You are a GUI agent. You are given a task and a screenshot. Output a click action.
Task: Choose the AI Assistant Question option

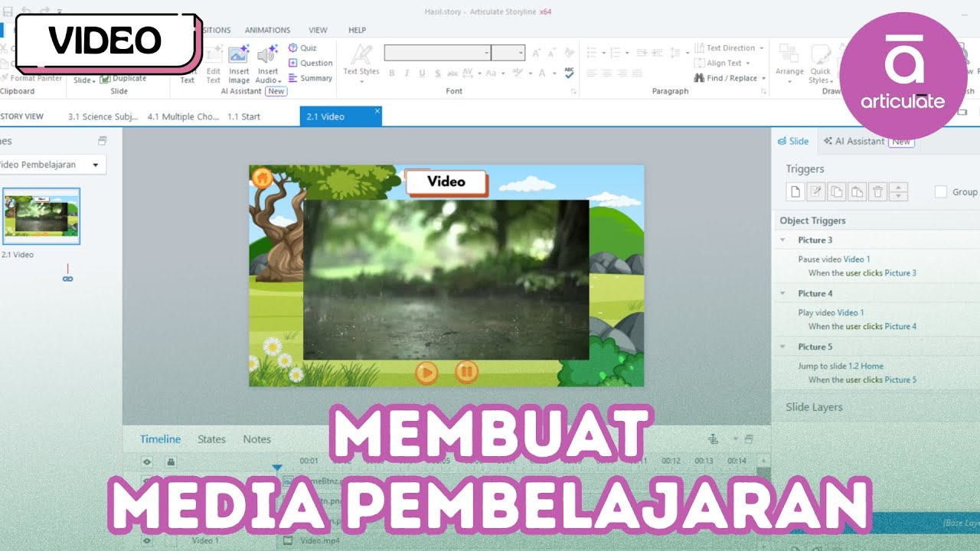coord(310,63)
